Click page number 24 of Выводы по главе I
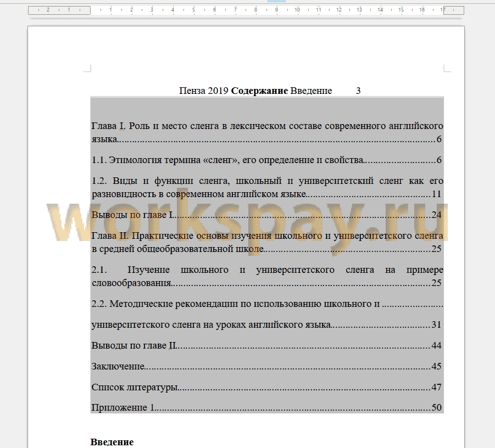 tap(437, 215)
